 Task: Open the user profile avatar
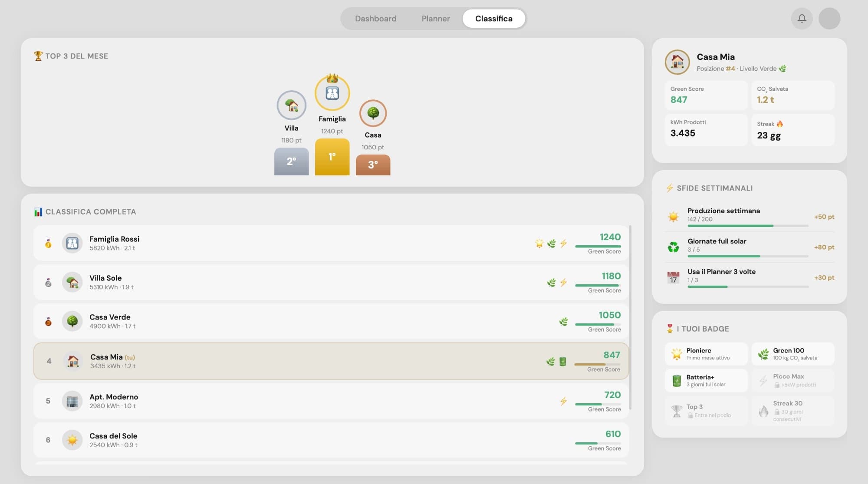(829, 19)
